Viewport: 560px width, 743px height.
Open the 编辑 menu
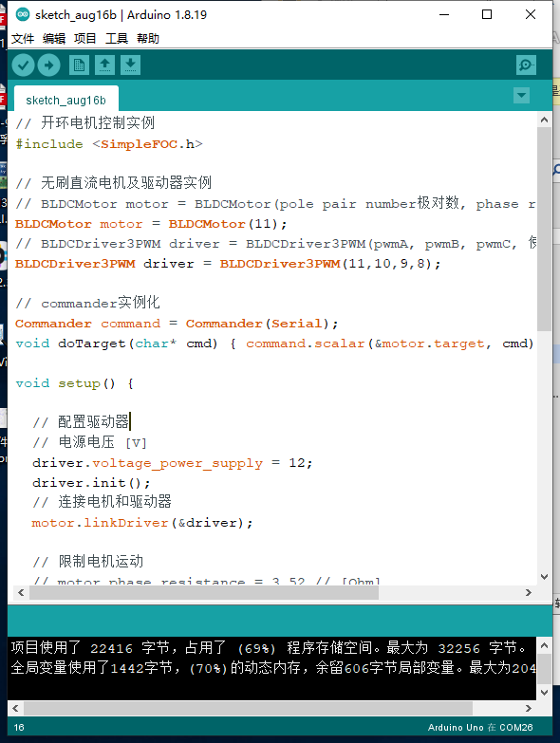[x=54, y=38]
